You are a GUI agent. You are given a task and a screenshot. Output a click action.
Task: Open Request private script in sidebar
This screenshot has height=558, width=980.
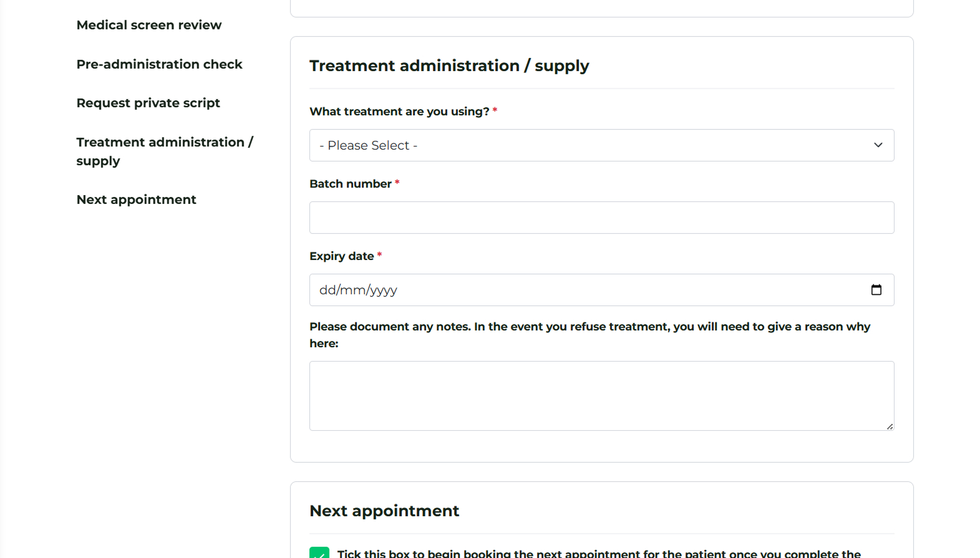pos(148,103)
